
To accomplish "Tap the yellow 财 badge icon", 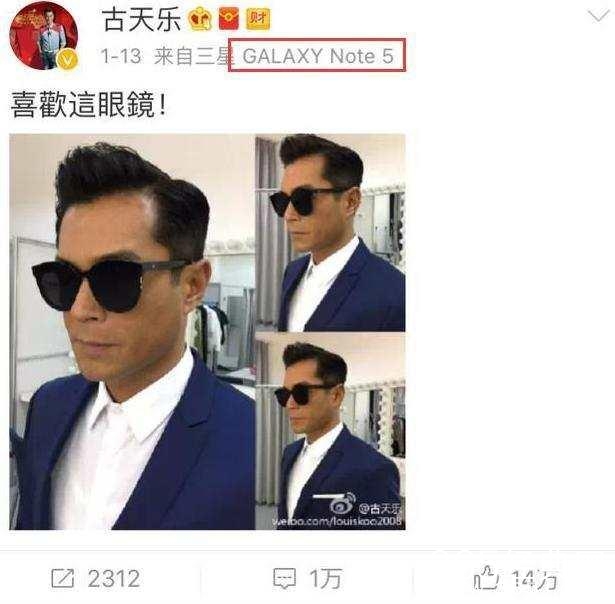I will click(x=258, y=20).
